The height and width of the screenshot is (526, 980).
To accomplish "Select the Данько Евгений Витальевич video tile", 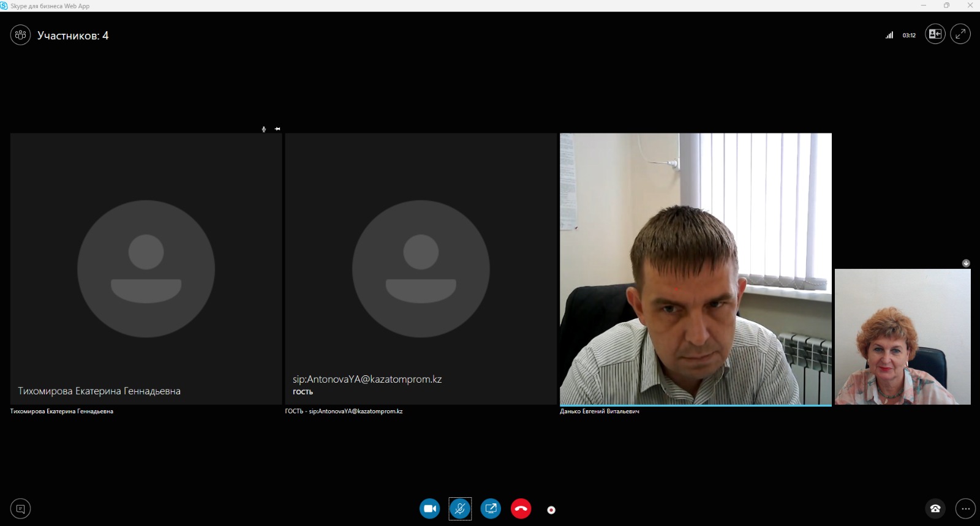I will point(695,269).
